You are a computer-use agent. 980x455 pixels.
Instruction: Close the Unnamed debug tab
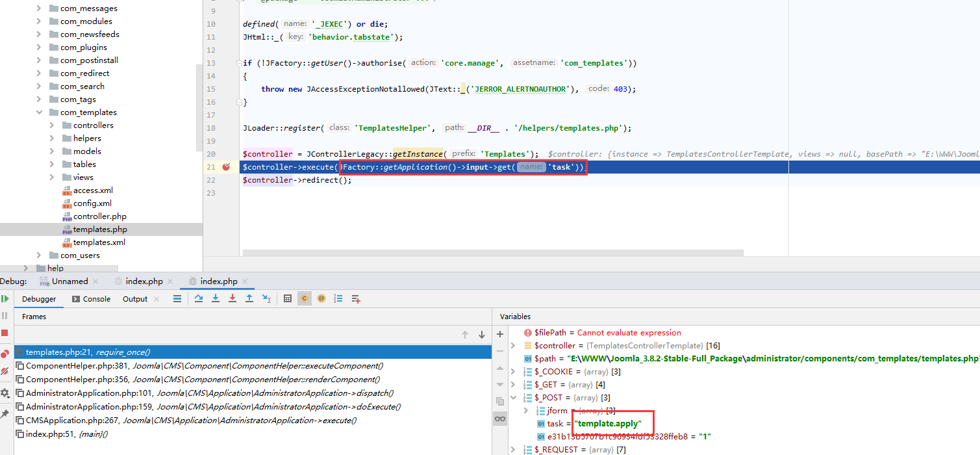click(x=95, y=281)
